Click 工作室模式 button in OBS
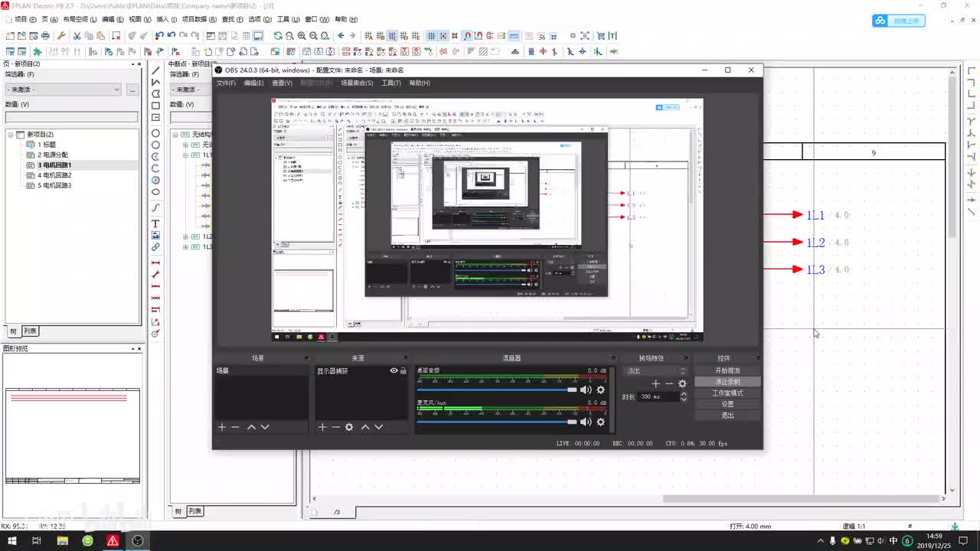Screen dimensions: 980x551 coord(727,393)
